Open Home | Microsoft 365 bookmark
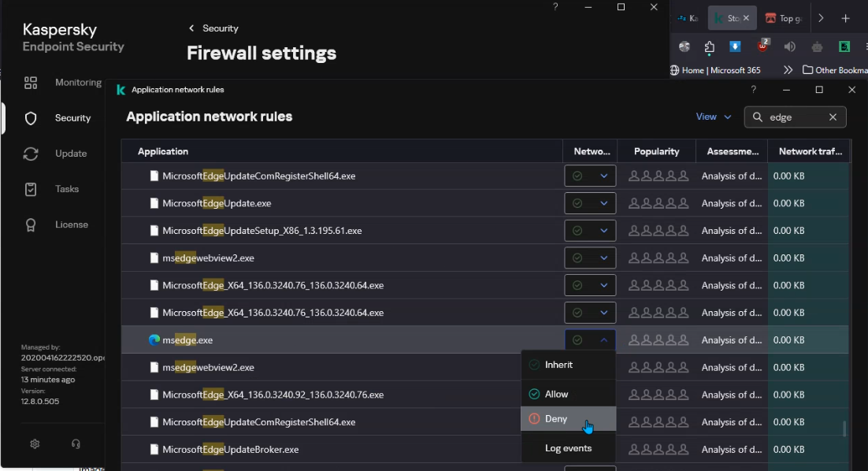 [x=715, y=70]
